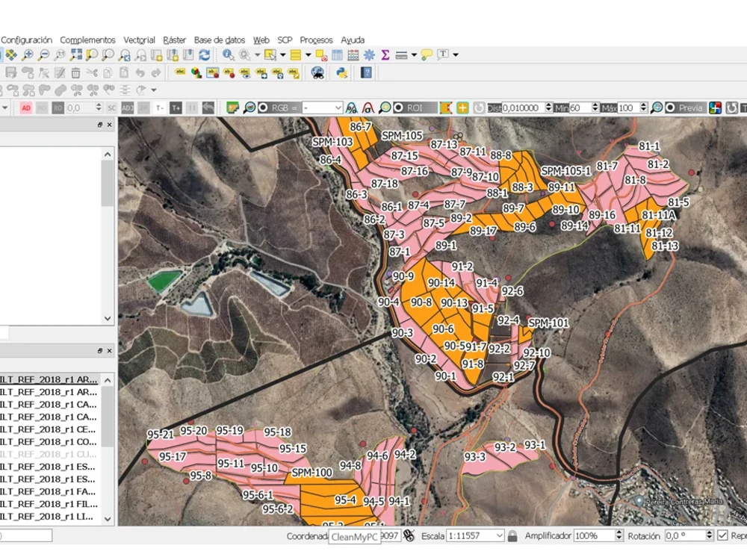This screenshot has height=560, width=747.
Task: Click the Máx value stepper
Action: 644,108
